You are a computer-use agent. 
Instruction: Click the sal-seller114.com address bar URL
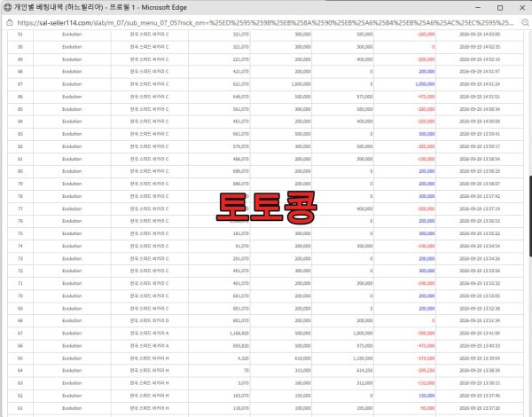[265, 23]
